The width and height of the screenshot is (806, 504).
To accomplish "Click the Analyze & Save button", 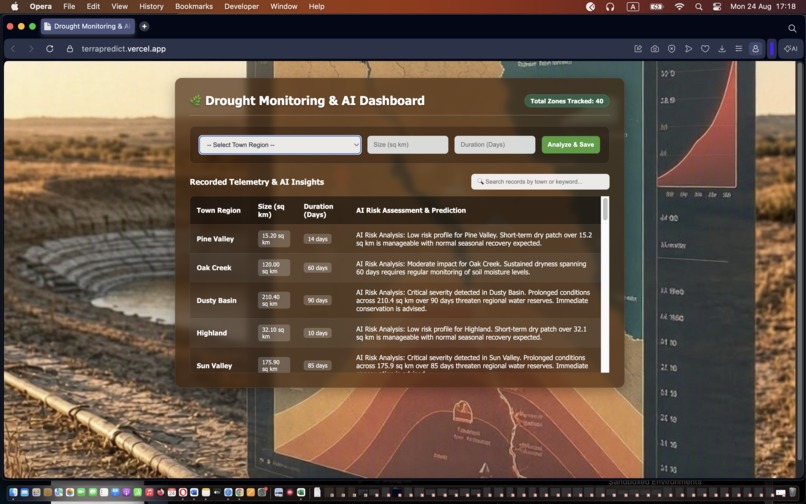I will coord(571,145).
